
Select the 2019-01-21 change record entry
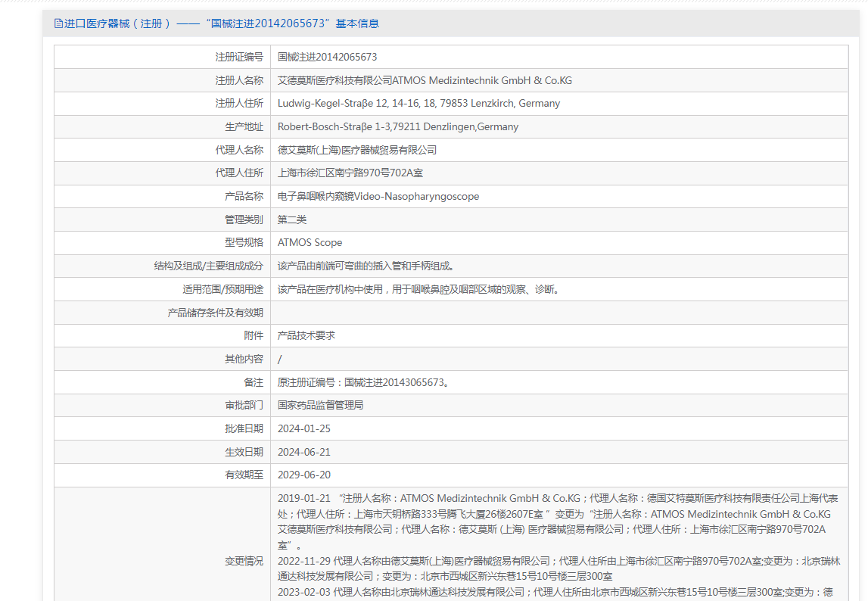558,522
